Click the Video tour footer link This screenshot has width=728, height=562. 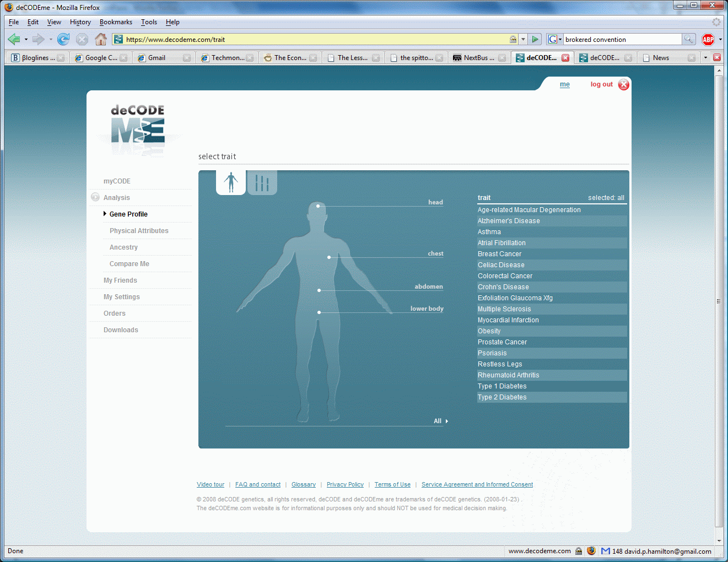[x=211, y=484]
